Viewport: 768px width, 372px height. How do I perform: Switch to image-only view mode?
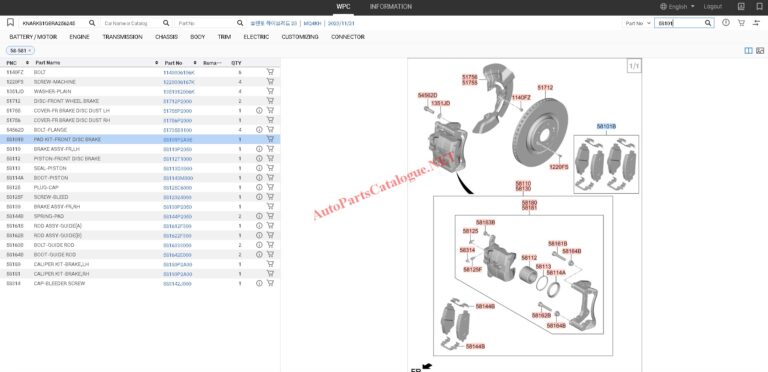click(x=760, y=50)
